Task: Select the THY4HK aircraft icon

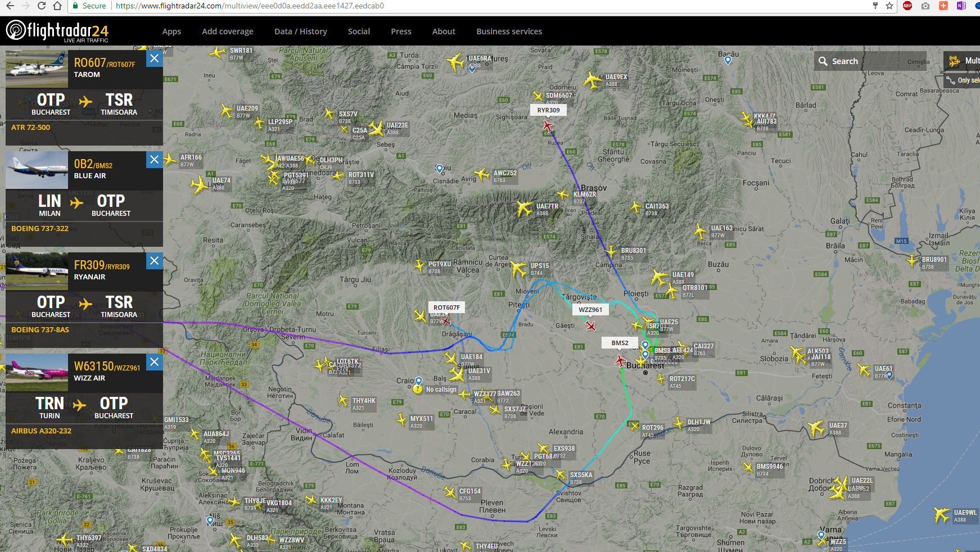Action: tap(344, 401)
